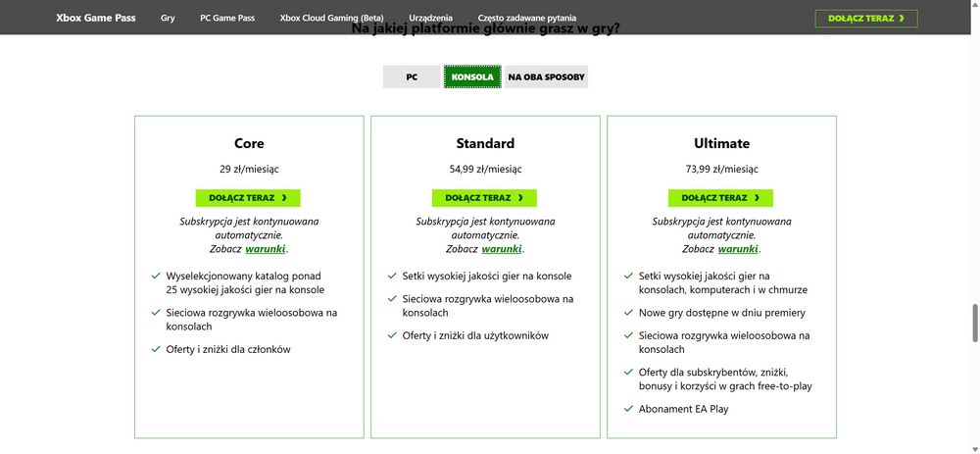Image resolution: width=980 pixels, height=454 pixels.
Task: Open the Xbox Game Pass home link
Action: point(96,18)
